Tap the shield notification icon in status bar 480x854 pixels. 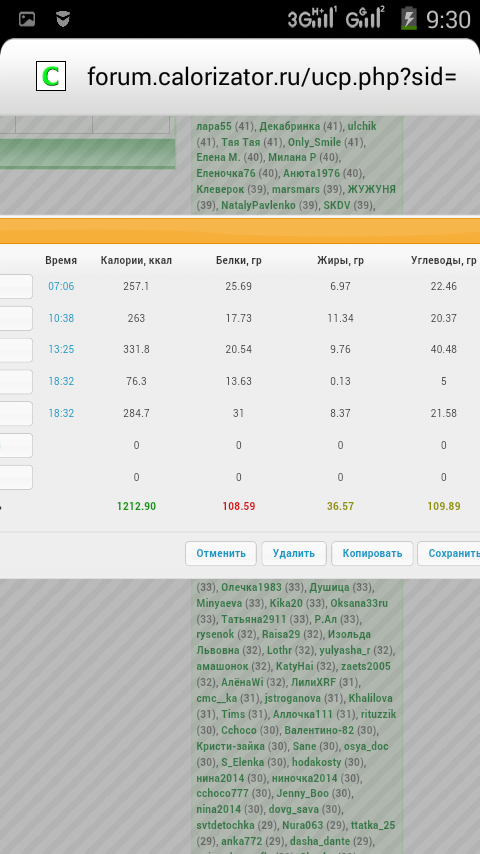coord(63,20)
